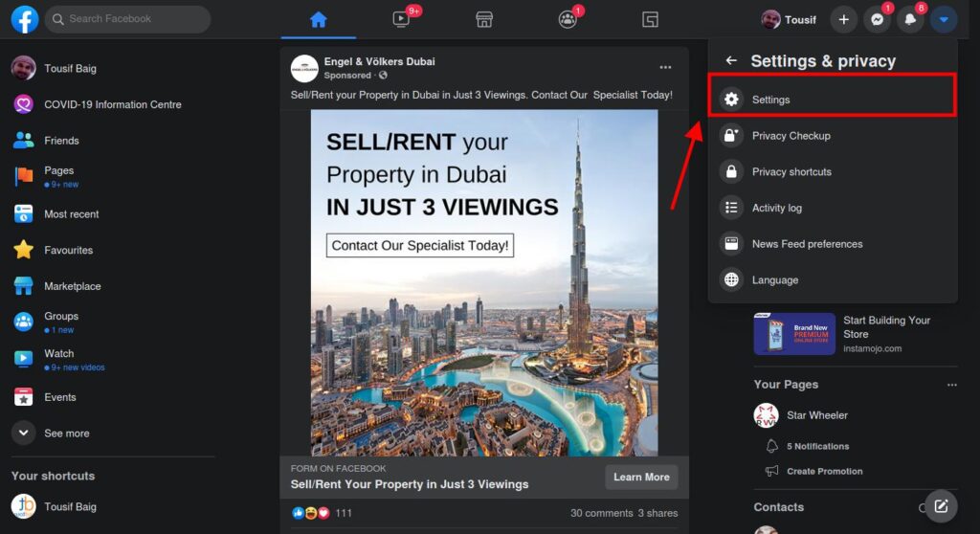This screenshot has height=534, width=980.
Task: Click the Privacy Checkup lock icon
Action: pyautogui.click(x=731, y=136)
